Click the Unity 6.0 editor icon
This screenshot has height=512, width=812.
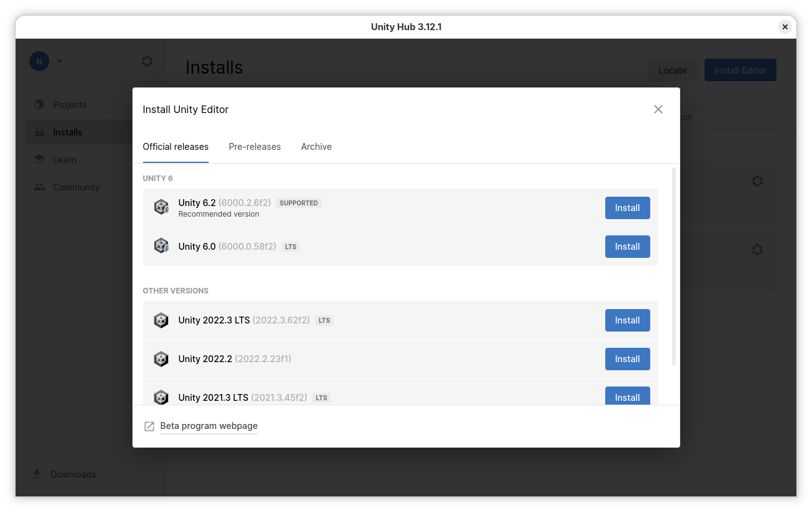coord(162,246)
